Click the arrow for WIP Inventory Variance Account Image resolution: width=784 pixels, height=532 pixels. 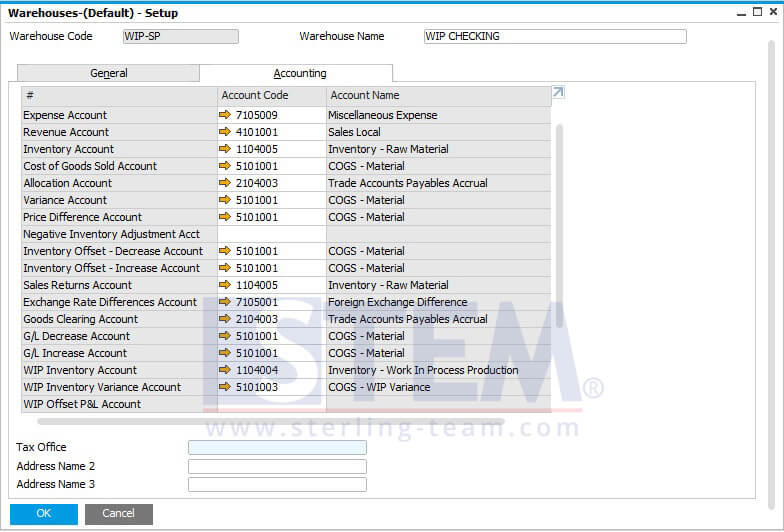(x=224, y=387)
